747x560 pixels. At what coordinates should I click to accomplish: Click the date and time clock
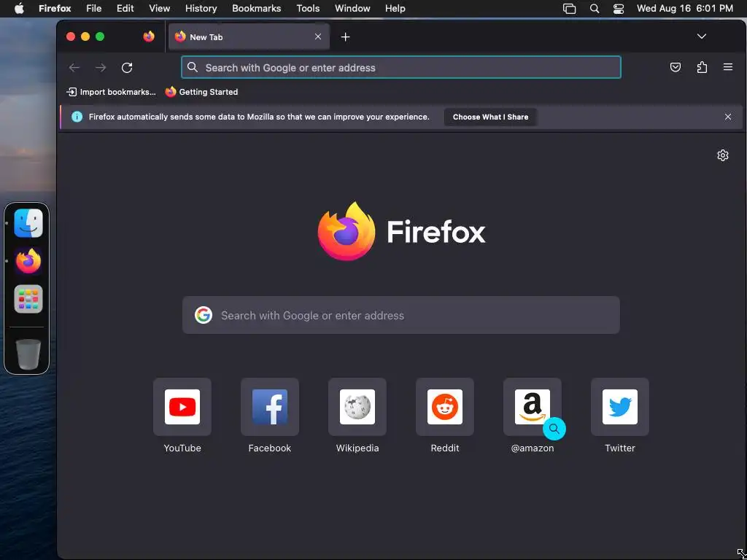(684, 8)
